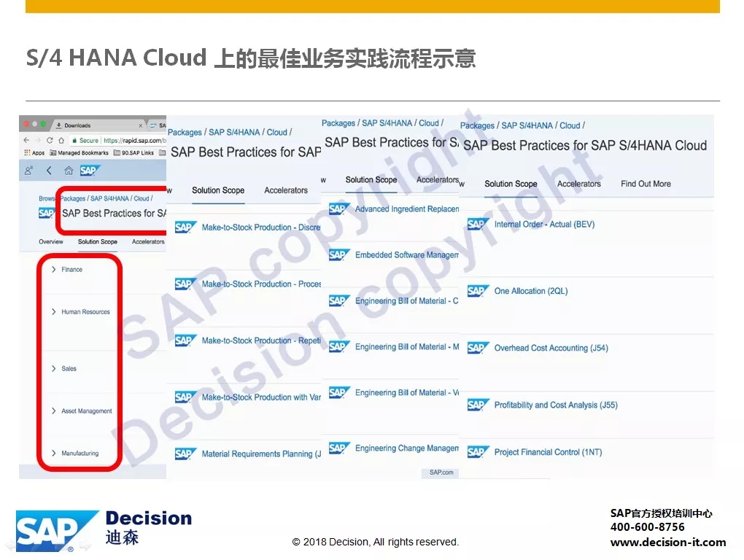Open Project Financial Control (1NT) link

coord(548,452)
